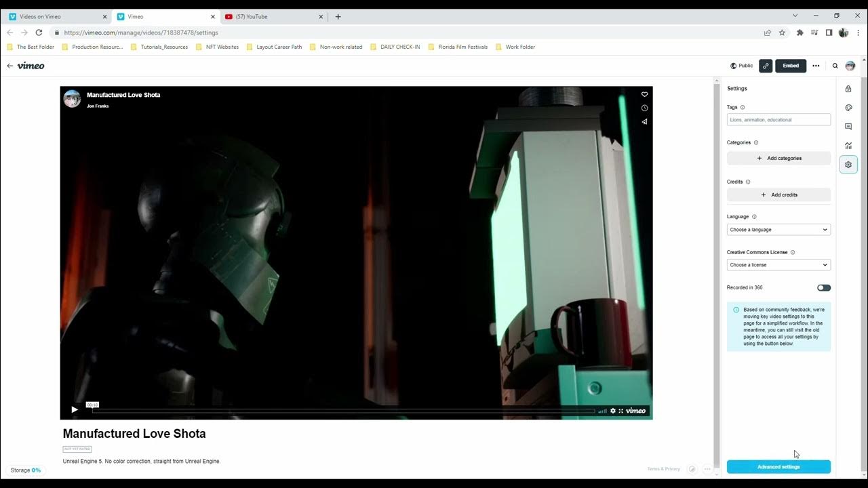The height and width of the screenshot is (488, 868).
Task: Open the comments panel icon in sidebar
Action: (848, 127)
